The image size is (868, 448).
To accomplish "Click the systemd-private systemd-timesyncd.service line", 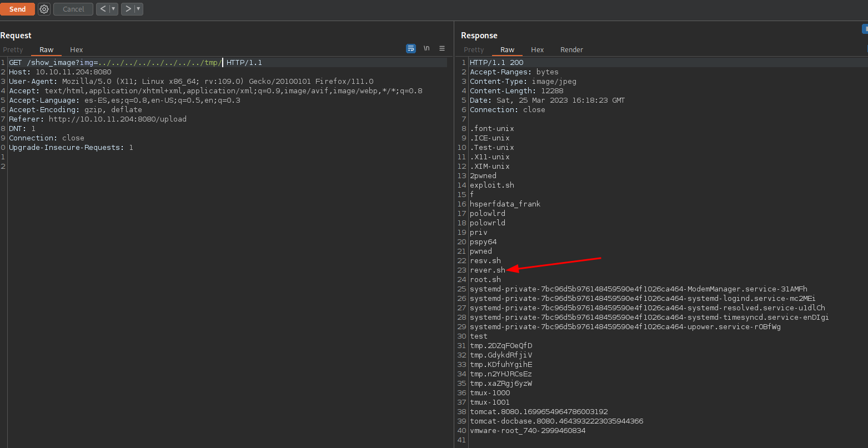I will (650, 318).
